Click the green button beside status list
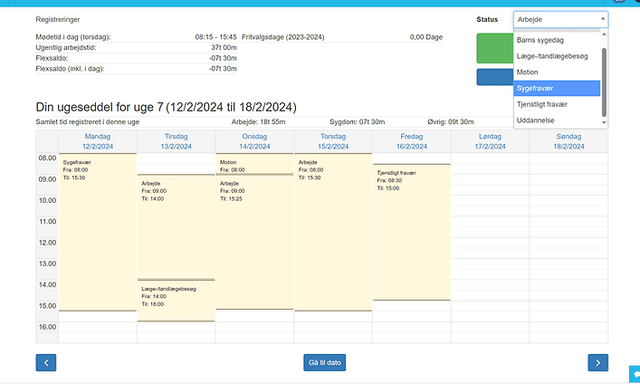 click(495, 48)
